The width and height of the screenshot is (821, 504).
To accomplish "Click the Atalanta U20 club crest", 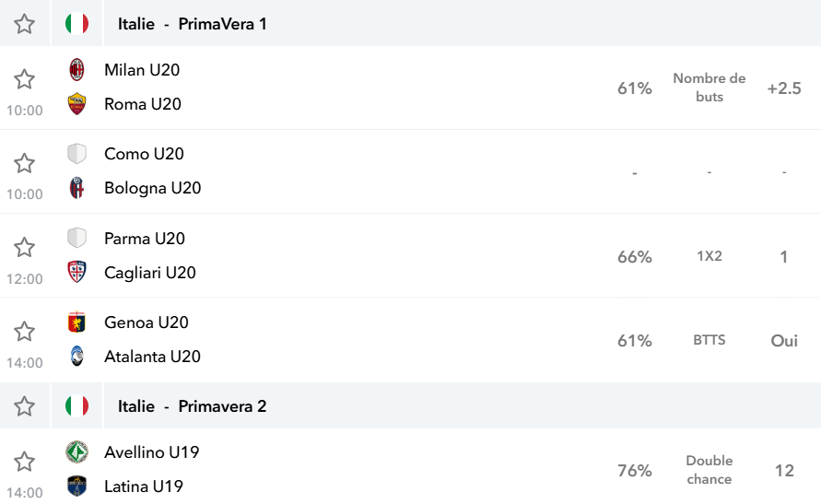I will 77,357.
